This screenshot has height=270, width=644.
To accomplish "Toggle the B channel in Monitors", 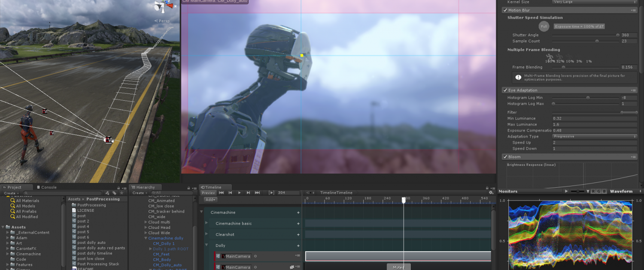I will pyautogui.click(x=605, y=192).
